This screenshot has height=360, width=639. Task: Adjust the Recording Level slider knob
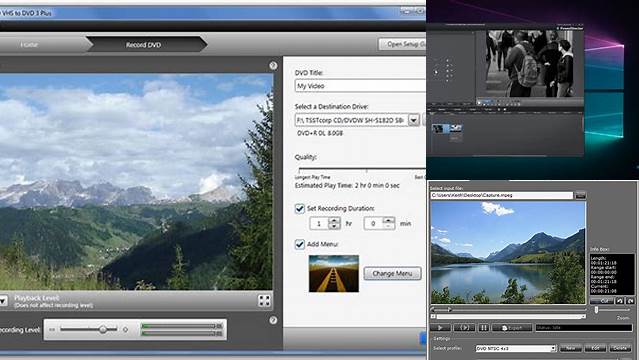click(x=103, y=329)
